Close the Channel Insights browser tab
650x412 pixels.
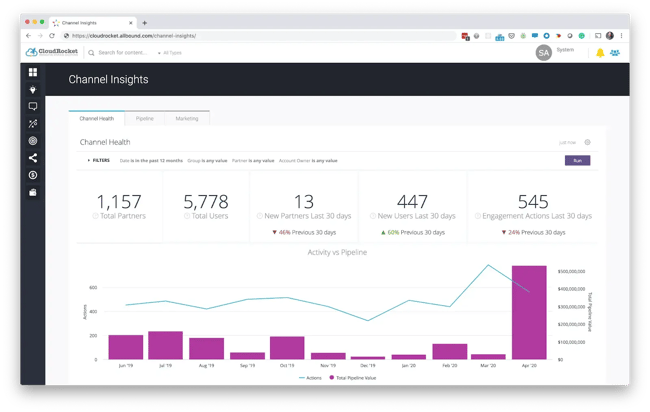pos(131,23)
